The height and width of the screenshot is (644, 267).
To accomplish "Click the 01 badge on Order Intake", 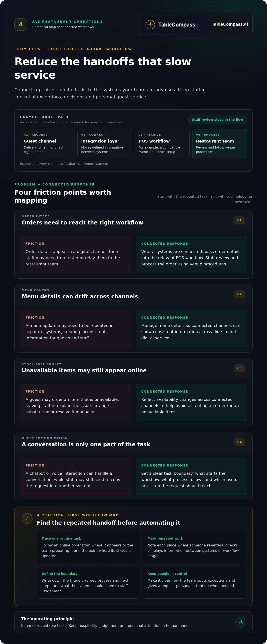I will (239, 220).
